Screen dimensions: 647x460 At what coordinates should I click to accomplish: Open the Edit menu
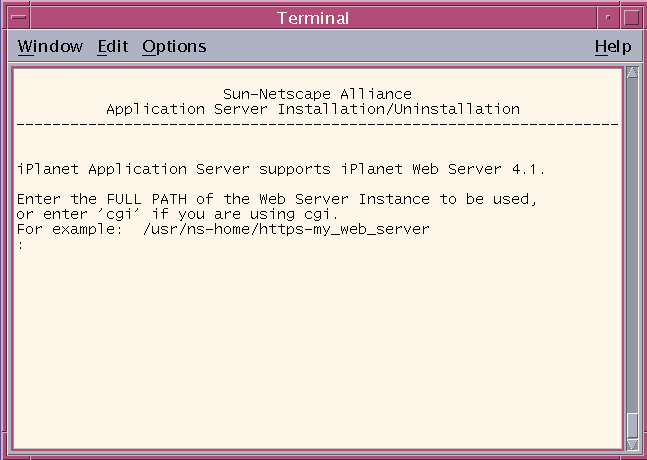click(113, 46)
